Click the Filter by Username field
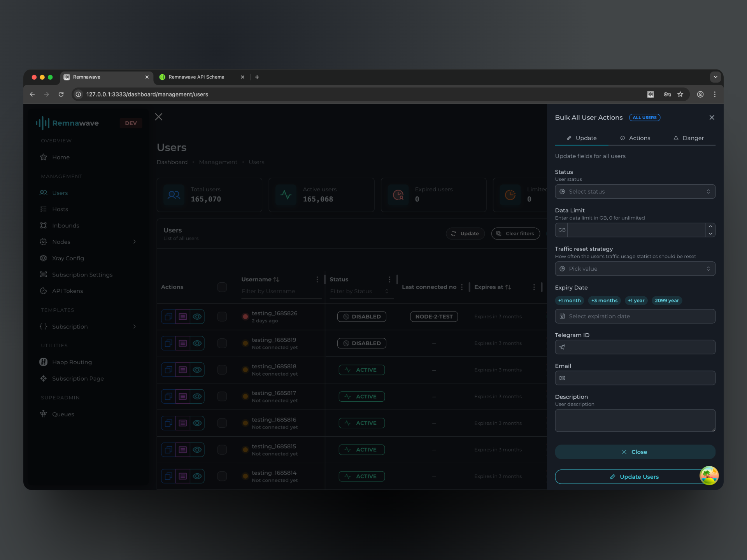This screenshot has height=560, width=747. 281,291
